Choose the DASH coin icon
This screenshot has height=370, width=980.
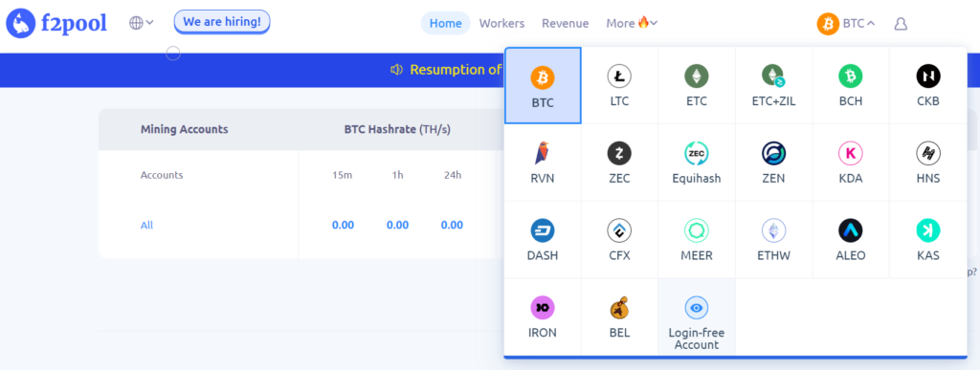[543, 230]
